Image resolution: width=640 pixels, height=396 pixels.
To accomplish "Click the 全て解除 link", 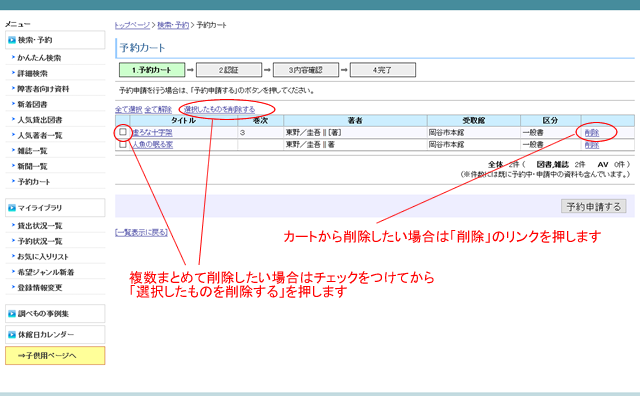I will (158, 109).
